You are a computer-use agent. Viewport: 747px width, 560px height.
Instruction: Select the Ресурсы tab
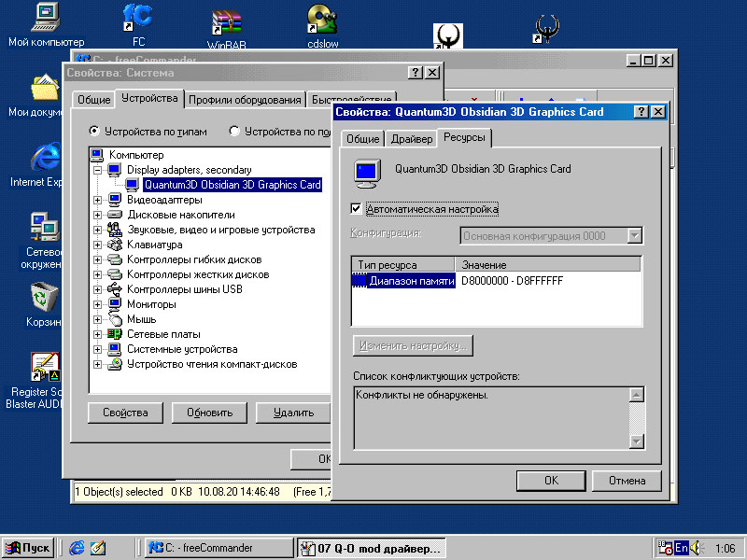tap(464, 137)
